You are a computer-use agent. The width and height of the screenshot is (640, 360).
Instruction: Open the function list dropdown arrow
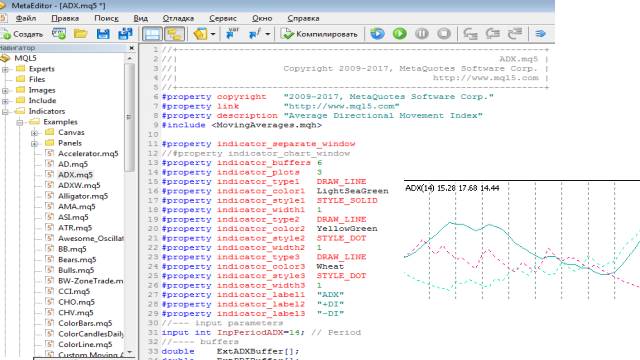(267, 34)
